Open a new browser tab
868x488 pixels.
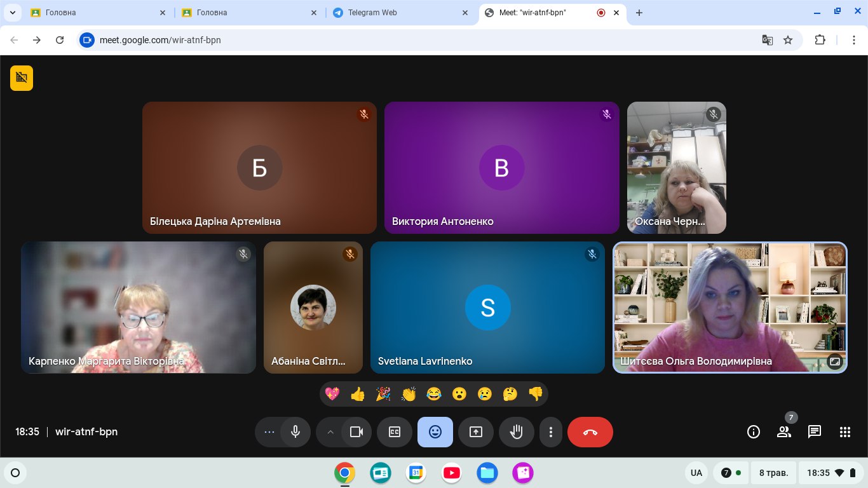click(x=639, y=13)
